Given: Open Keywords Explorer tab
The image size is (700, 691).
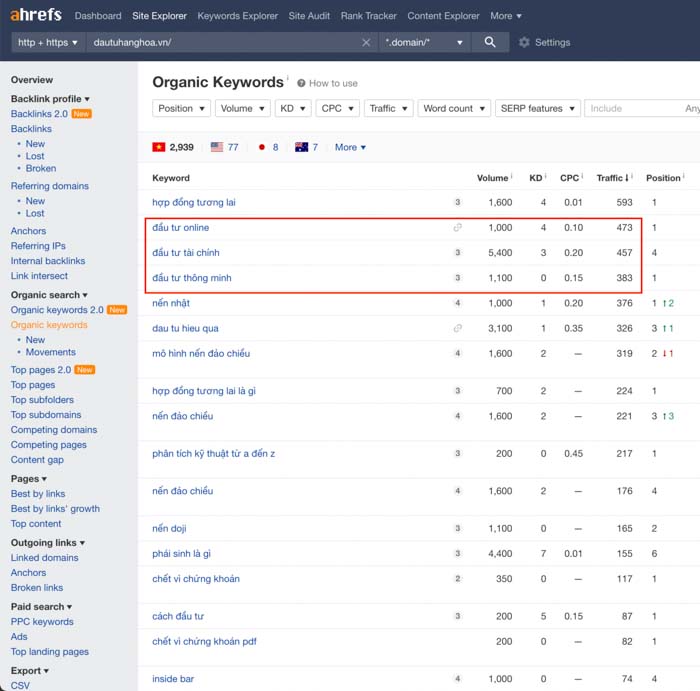Looking at the screenshot, I should click(x=238, y=16).
